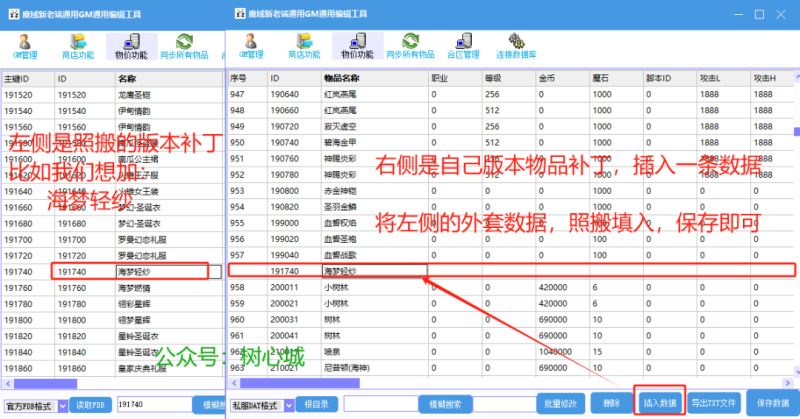
Task: Select 皇家庆典礼服 row in left table
Action: (112, 368)
